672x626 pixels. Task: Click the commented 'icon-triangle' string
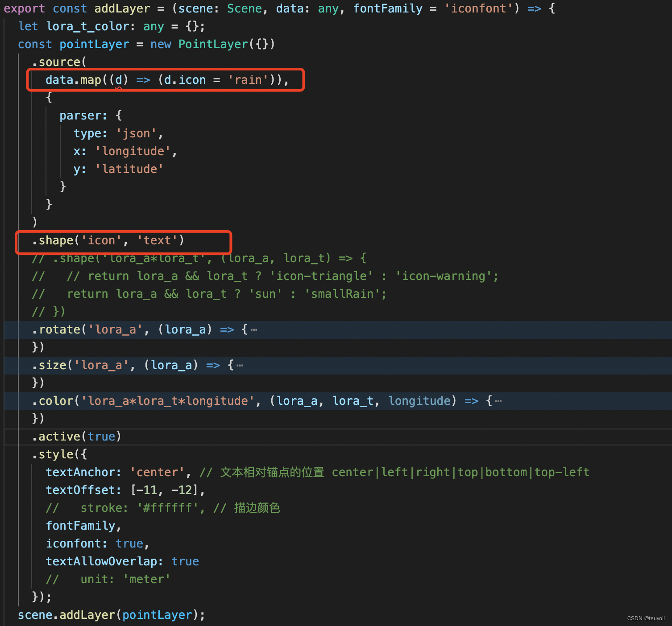[x=321, y=276]
